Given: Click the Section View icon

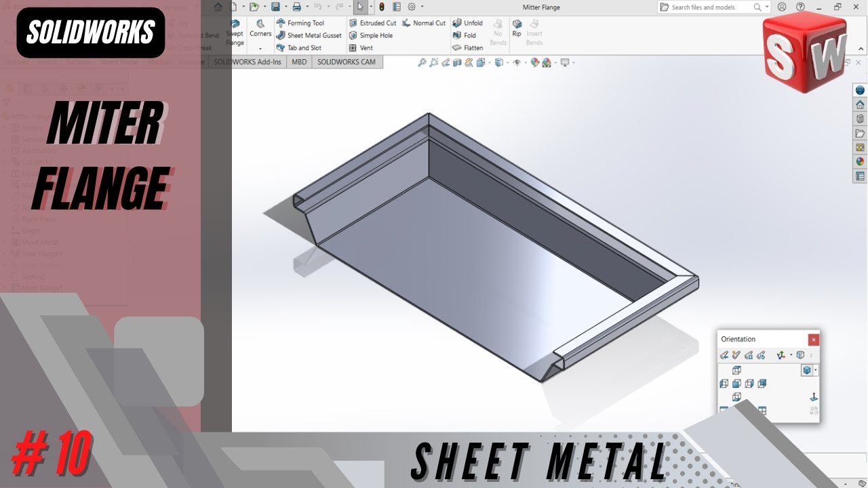Looking at the screenshot, I should pos(457,62).
